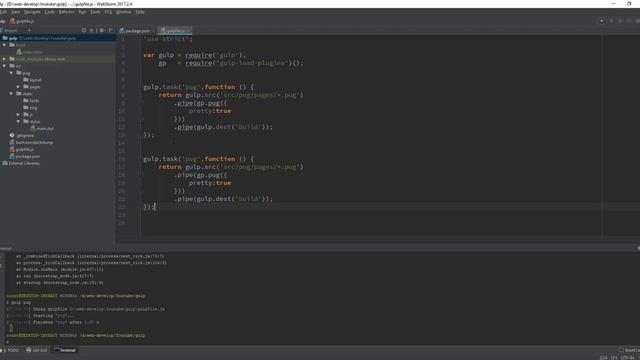The height and width of the screenshot is (360, 640).
Task: Select package.json in the project tree
Action: tap(24, 156)
